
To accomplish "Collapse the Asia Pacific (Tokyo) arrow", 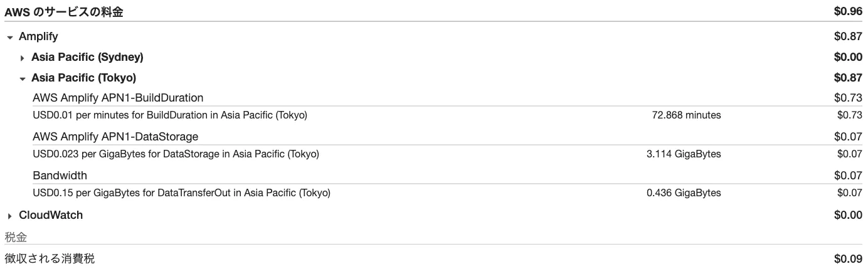I will (23, 79).
